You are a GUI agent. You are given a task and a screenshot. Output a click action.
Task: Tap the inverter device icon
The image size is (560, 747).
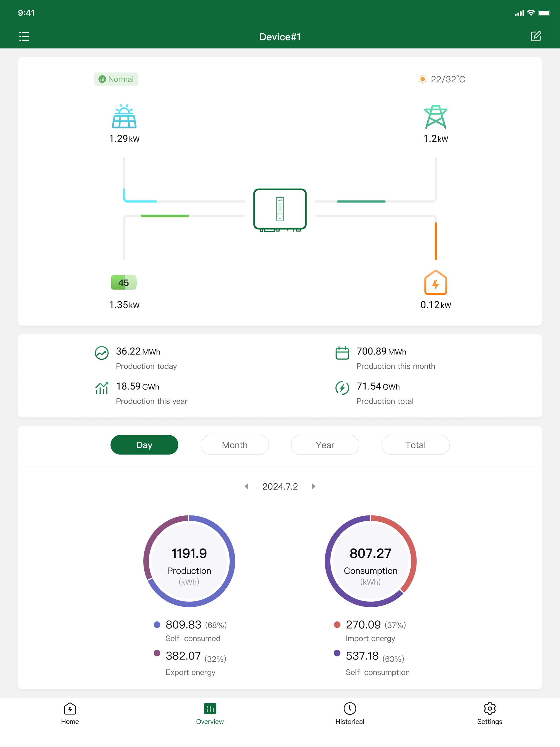280,210
